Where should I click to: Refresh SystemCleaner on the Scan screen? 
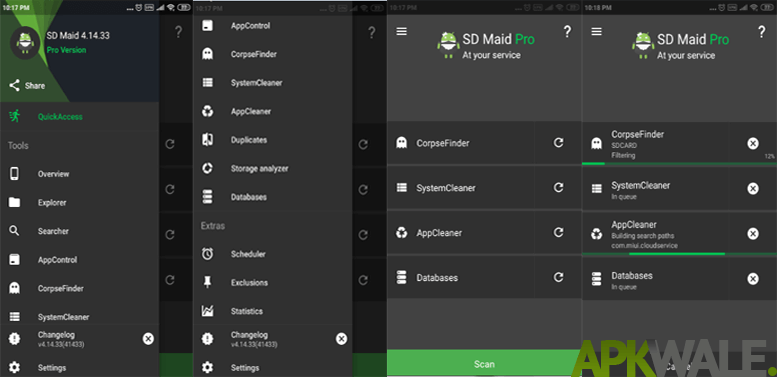[x=558, y=188]
